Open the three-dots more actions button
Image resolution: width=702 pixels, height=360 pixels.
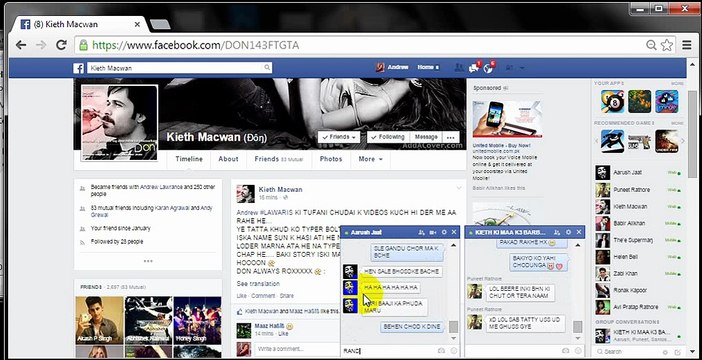click(x=451, y=137)
